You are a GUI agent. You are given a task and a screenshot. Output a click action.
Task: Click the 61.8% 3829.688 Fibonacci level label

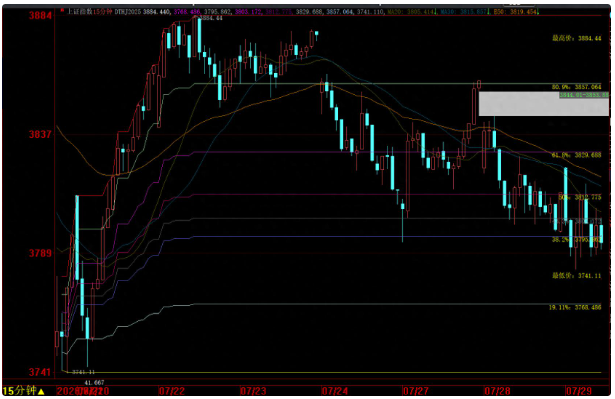pyautogui.click(x=577, y=155)
